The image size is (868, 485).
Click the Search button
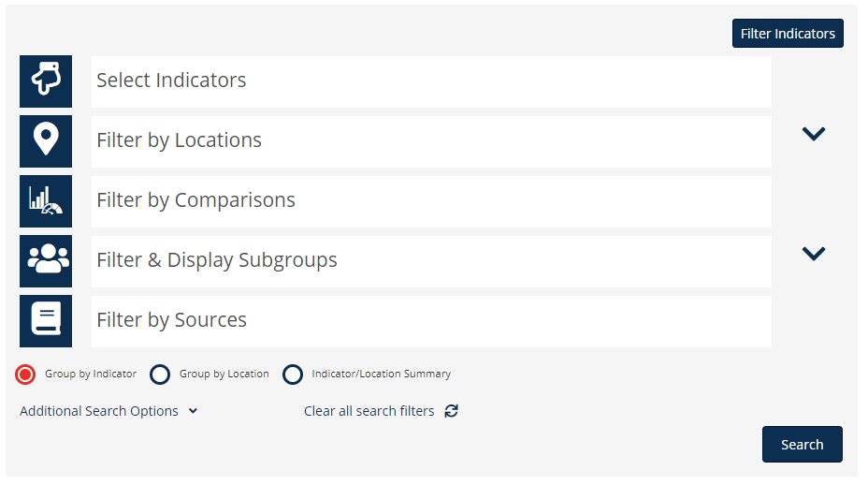tap(803, 444)
